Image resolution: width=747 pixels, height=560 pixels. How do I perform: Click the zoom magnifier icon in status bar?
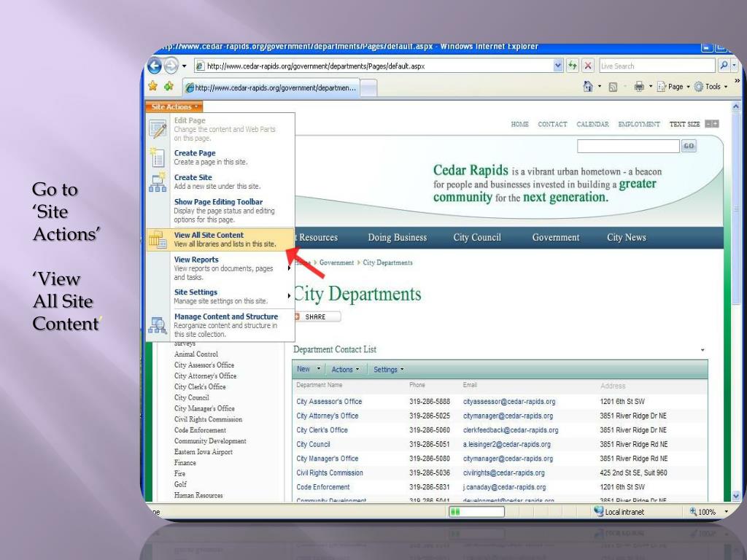(x=693, y=511)
